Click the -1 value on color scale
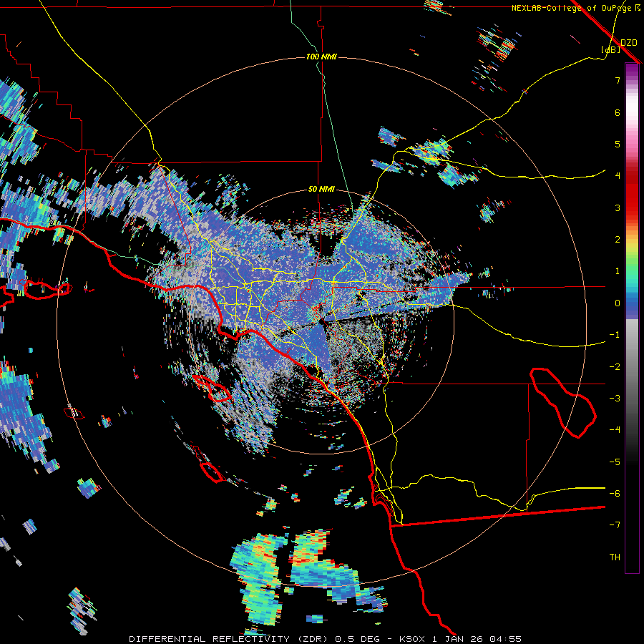This screenshot has width=644, height=644. [x=615, y=335]
